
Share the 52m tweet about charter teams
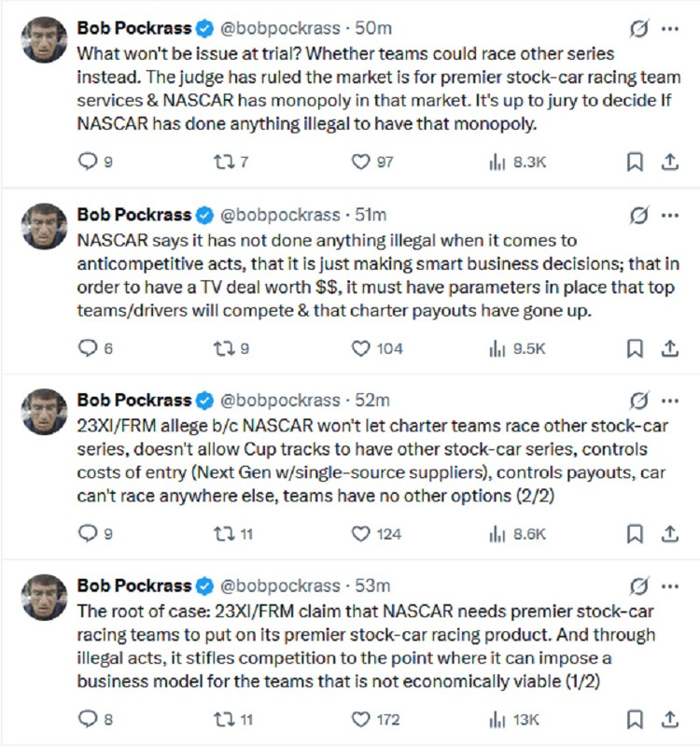point(669,534)
